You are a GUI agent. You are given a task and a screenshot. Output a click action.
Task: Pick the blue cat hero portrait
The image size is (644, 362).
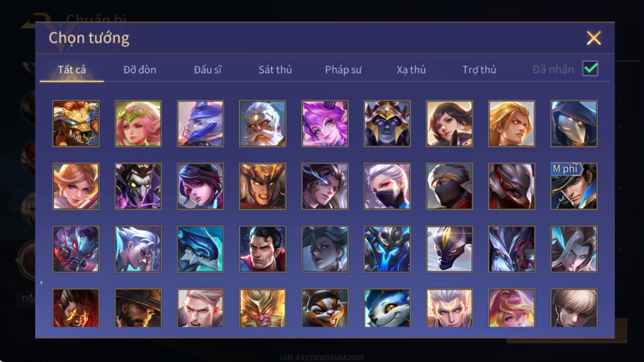tap(387, 308)
